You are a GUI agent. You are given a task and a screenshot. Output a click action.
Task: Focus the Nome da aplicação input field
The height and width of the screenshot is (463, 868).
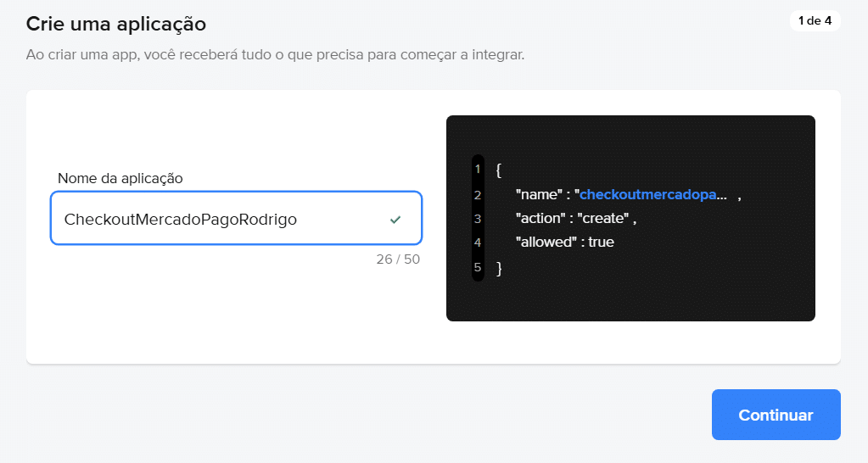[x=237, y=218]
